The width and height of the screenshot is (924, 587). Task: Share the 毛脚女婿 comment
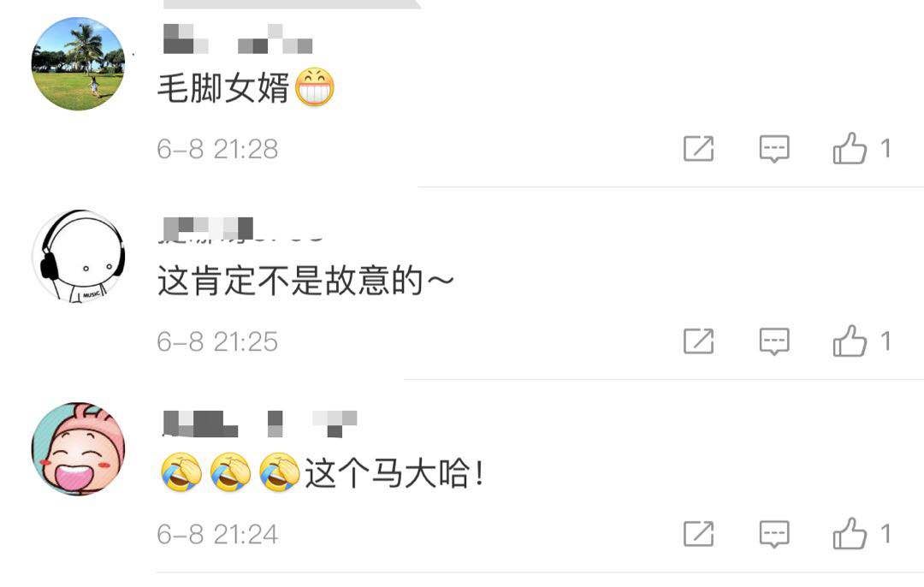(x=698, y=148)
